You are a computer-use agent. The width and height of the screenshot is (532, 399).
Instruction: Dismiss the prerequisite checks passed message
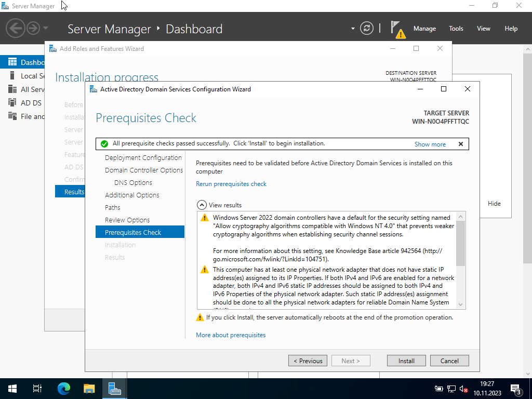point(461,144)
